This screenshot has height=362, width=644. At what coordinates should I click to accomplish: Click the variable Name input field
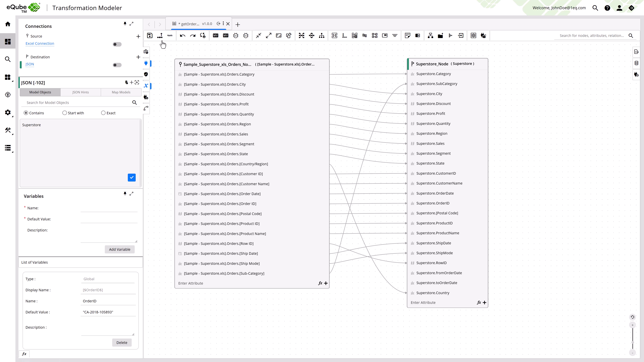(x=109, y=208)
